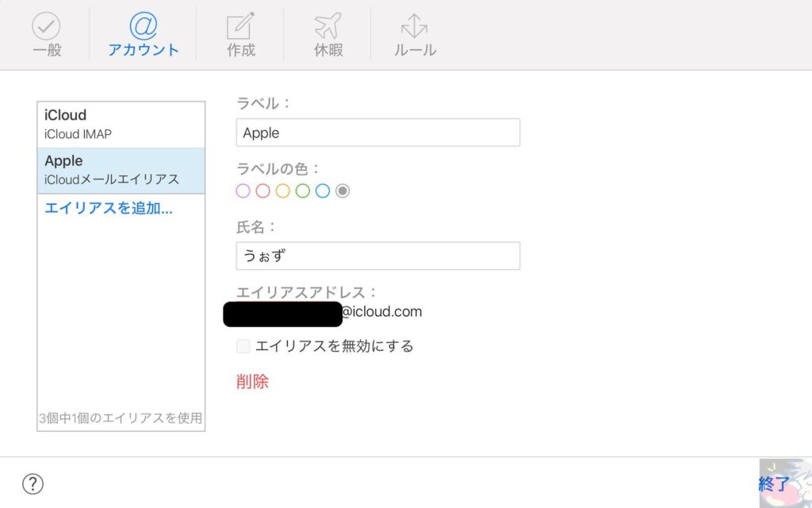Click the help question mark icon

pyautogui.click(x=33, y=483)
